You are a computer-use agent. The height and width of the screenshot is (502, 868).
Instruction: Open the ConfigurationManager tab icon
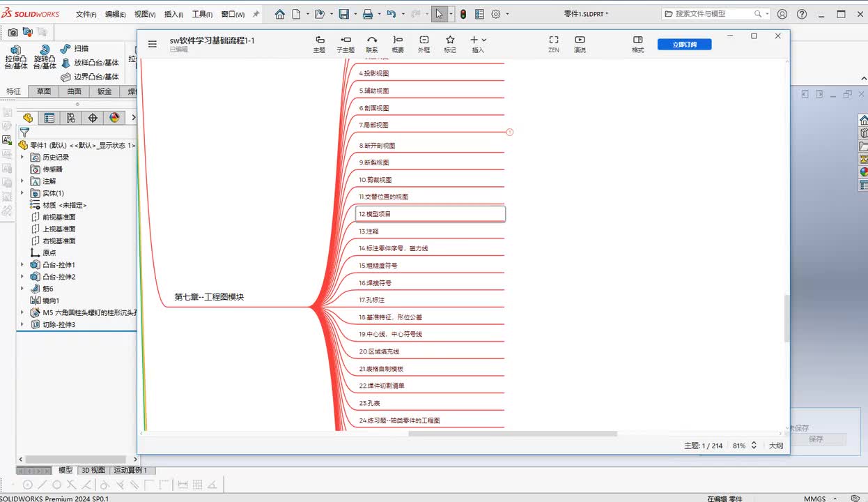click(70, 118)
